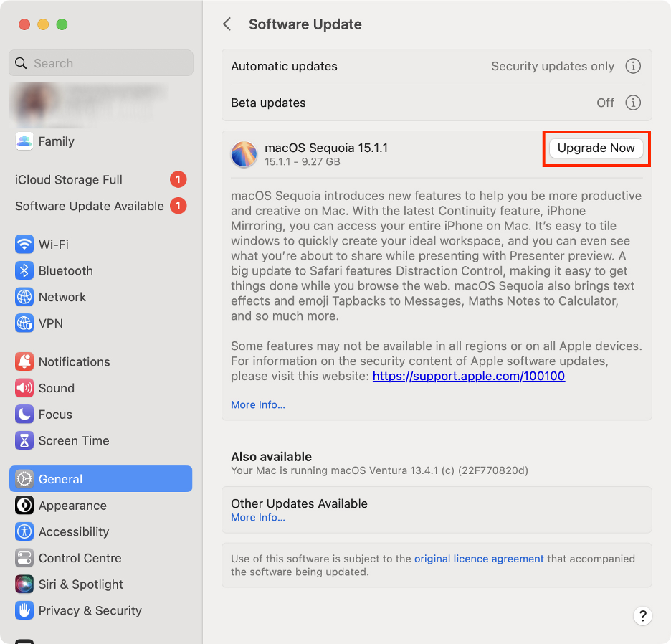Viewport: 671px width, 644px height.
Task: Click the Accessibility icon
Action: [x=24, y=531]
